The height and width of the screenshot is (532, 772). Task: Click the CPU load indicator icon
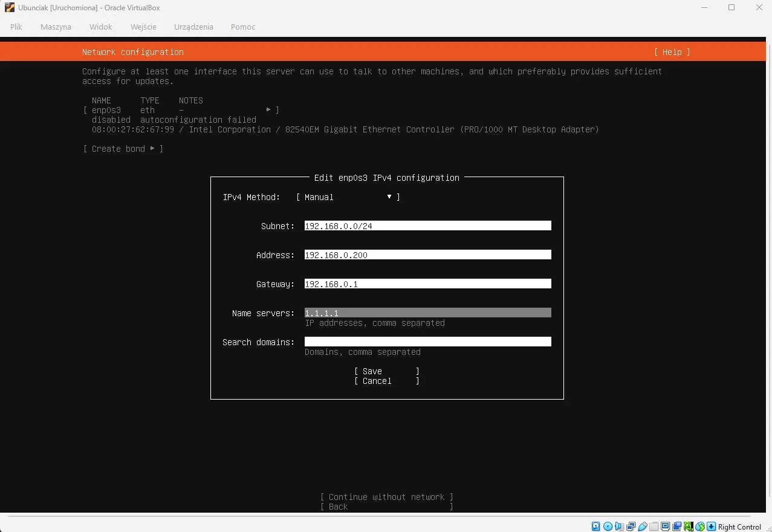[x=688, y=527]
